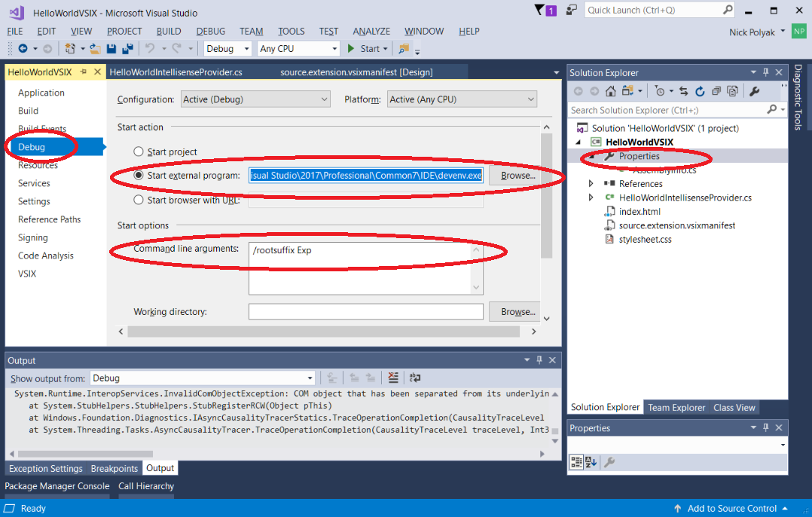Click the Output panel horizontal scrollbar
This screenshot has width=812, height=517.
point(85,454)
